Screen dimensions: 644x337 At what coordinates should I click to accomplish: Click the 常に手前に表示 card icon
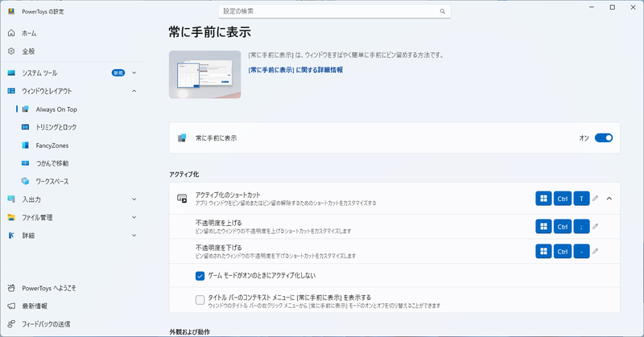(x=182, y=138)
